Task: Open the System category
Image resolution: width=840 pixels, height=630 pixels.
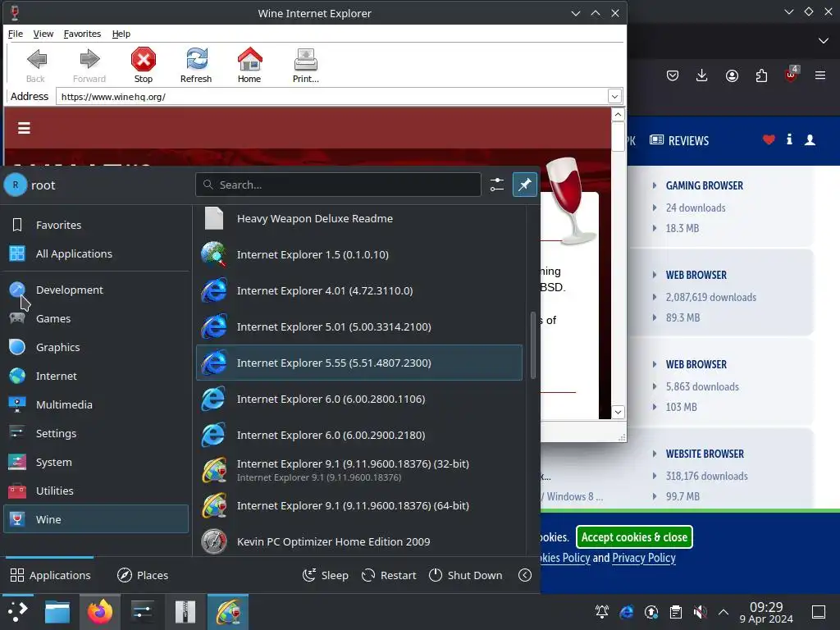Action: pyautogui.click(x=96, y=463)
